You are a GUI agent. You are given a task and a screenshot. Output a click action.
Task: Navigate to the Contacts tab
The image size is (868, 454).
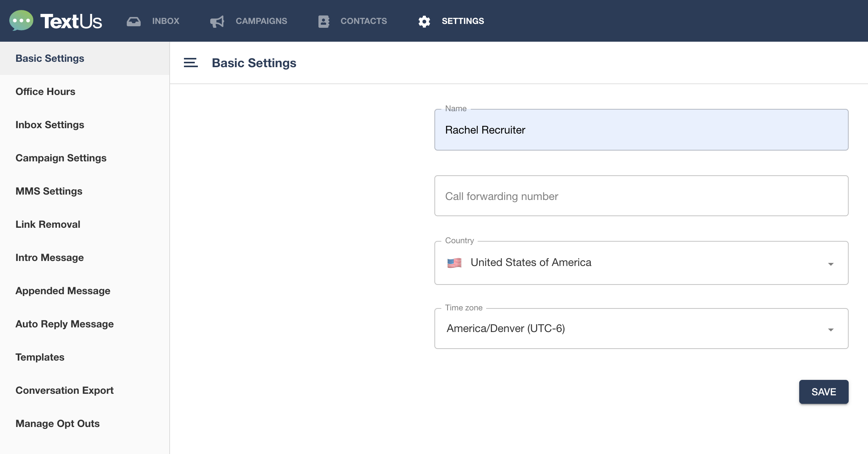coord(364,21)
